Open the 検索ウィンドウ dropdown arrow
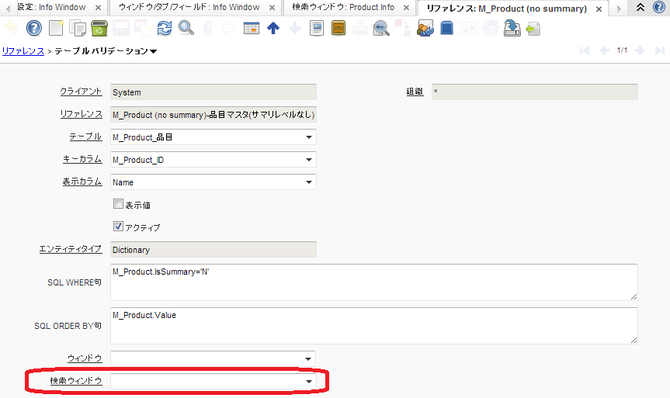 (309, 381)
